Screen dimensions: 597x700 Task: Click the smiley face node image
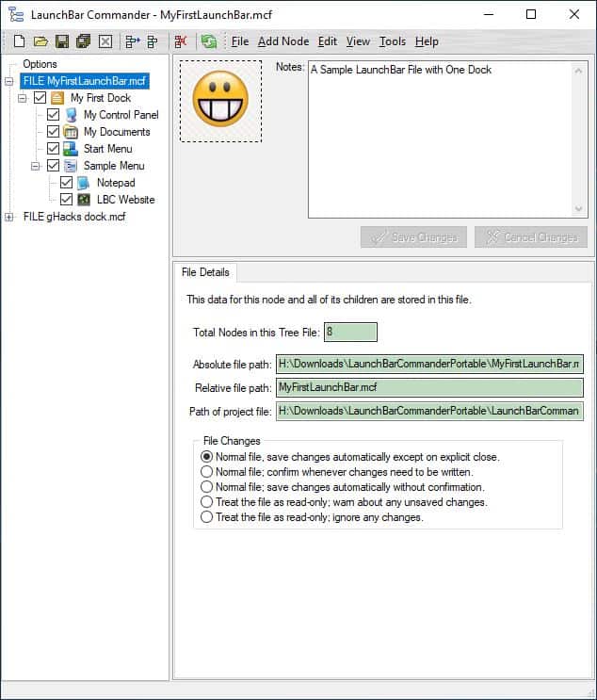(221, 102)
